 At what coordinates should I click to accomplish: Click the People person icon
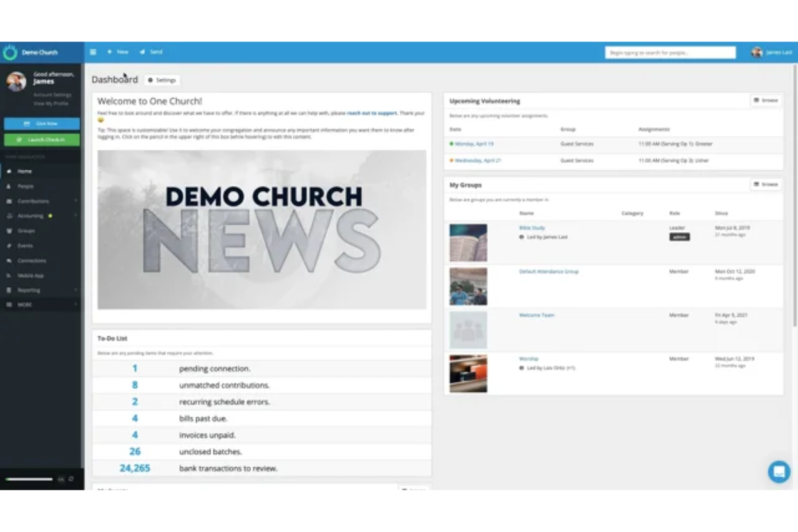[9, 186]
